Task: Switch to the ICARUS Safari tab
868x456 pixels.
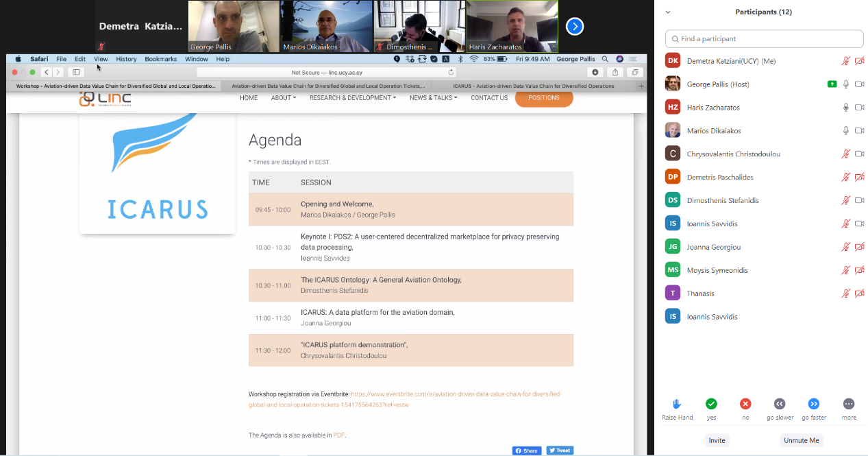Action: tap(534, 86)
